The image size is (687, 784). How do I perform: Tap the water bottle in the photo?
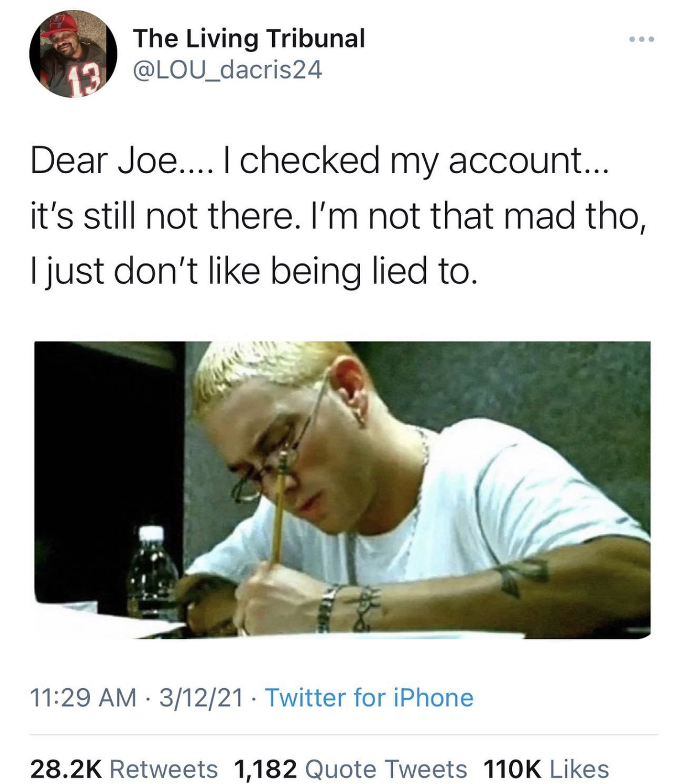click(x=152, y=573)
